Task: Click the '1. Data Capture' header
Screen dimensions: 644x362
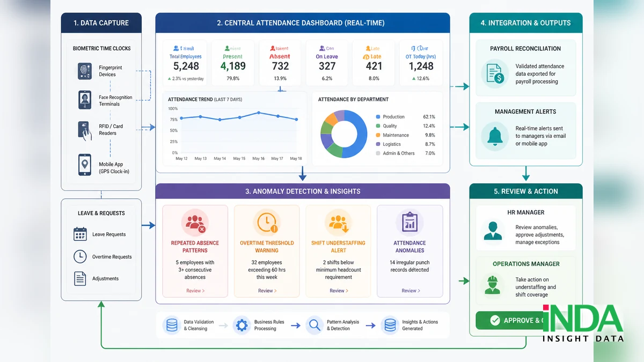Action: point(101,23)
